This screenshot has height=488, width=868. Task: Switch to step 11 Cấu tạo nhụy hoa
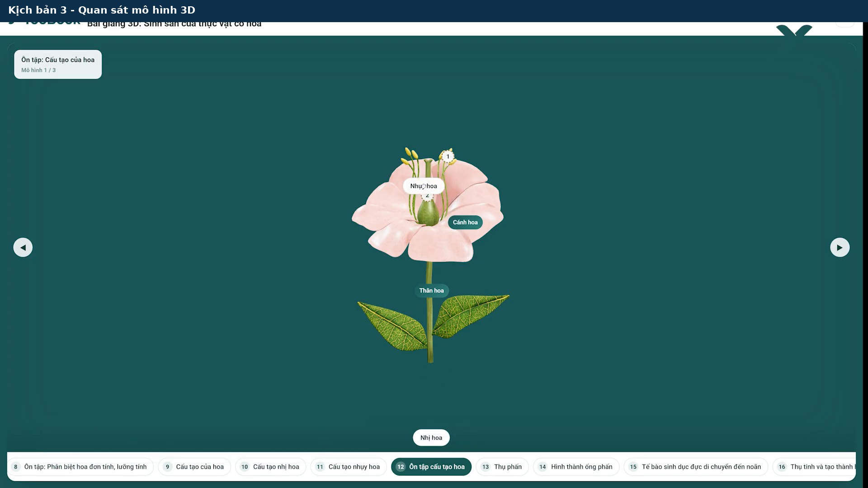pyautogui.click(x=348, y=466)
